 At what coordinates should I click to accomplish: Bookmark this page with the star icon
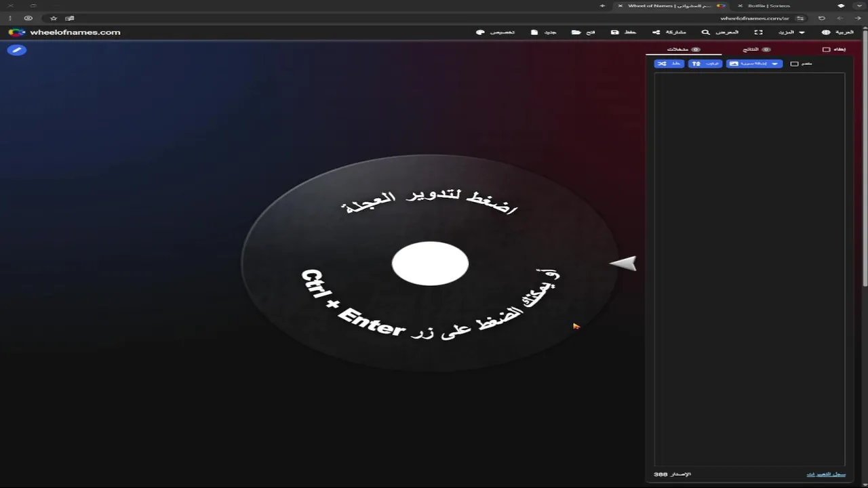point(54,18)
